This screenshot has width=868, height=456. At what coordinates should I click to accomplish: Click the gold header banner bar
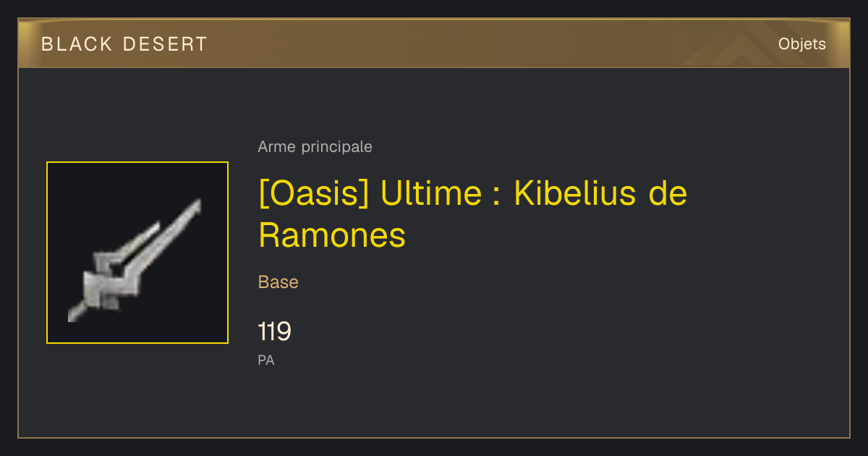pos(434,43)
